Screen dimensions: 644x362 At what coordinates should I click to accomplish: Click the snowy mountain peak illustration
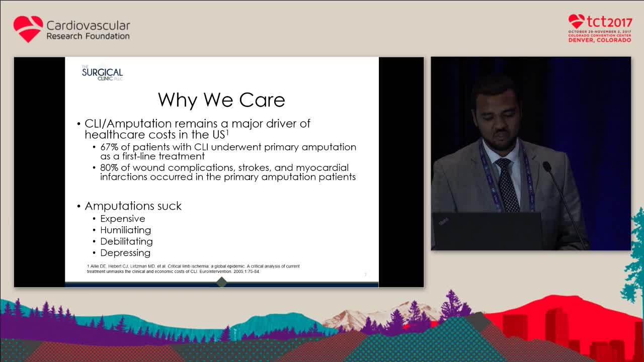point(352,317)
